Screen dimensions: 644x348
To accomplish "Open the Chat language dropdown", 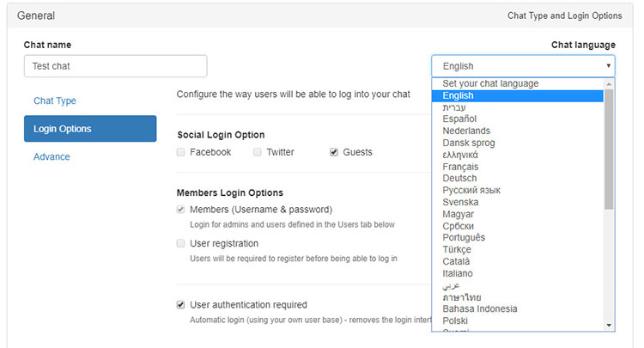I will (x=523, y=66).
